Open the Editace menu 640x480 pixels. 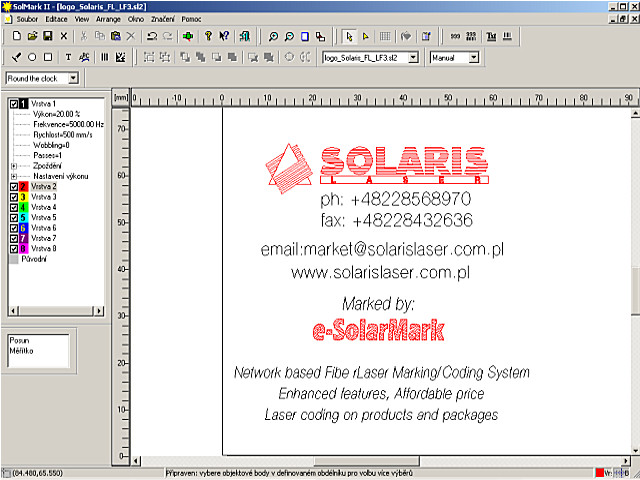pos(56,19)
